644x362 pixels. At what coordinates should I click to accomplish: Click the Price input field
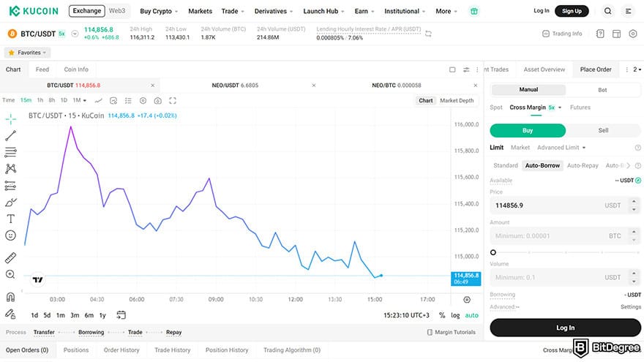[x=565, y=205]
